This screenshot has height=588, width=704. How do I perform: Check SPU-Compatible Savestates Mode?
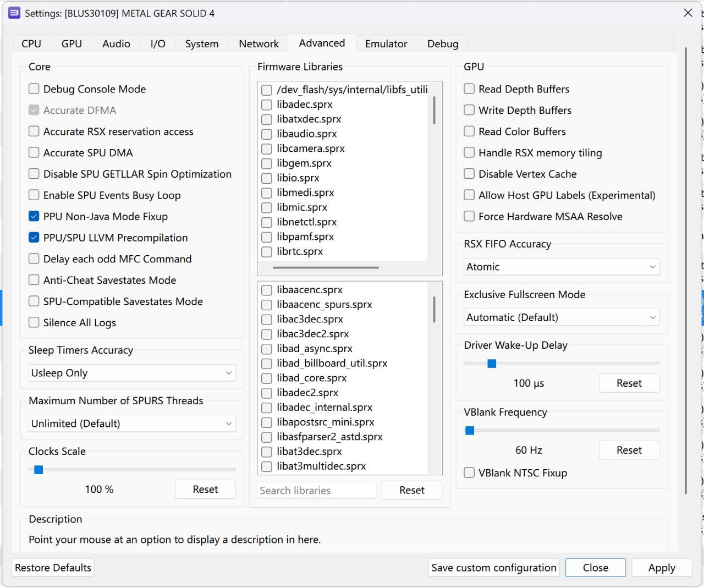(34, 301)
